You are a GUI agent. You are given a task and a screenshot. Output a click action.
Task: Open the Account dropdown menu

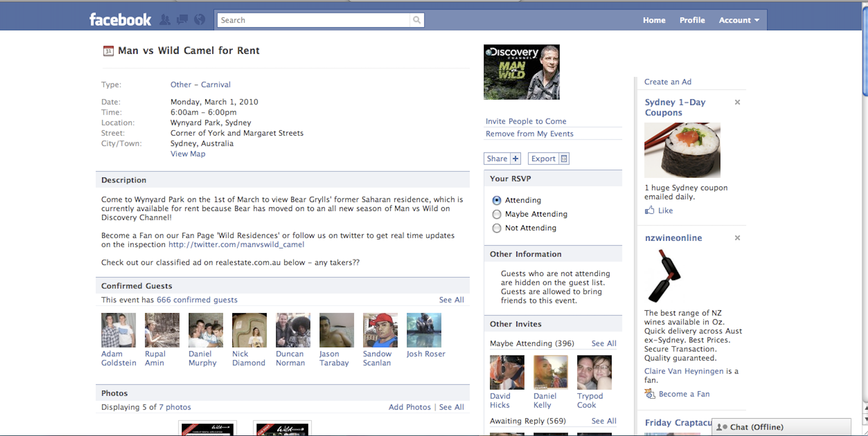[x=739, y=20]
